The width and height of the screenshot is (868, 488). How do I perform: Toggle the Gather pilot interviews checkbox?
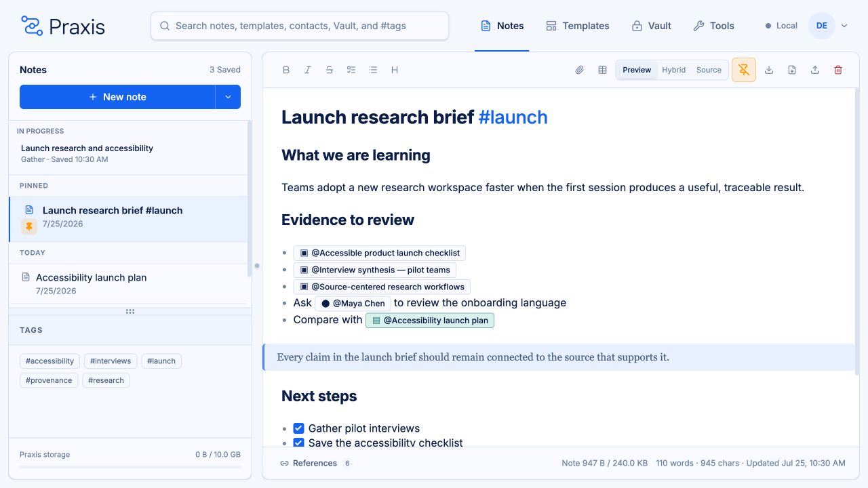(298, 428)
